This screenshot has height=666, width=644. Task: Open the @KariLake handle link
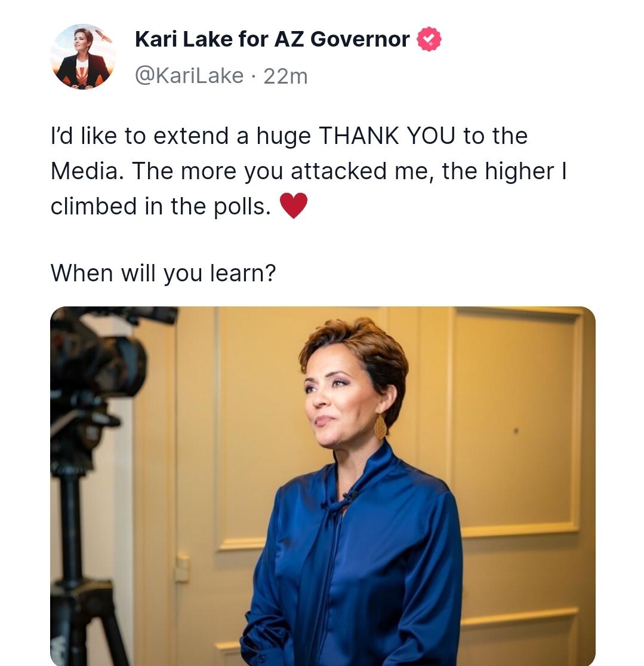[189, 76]
